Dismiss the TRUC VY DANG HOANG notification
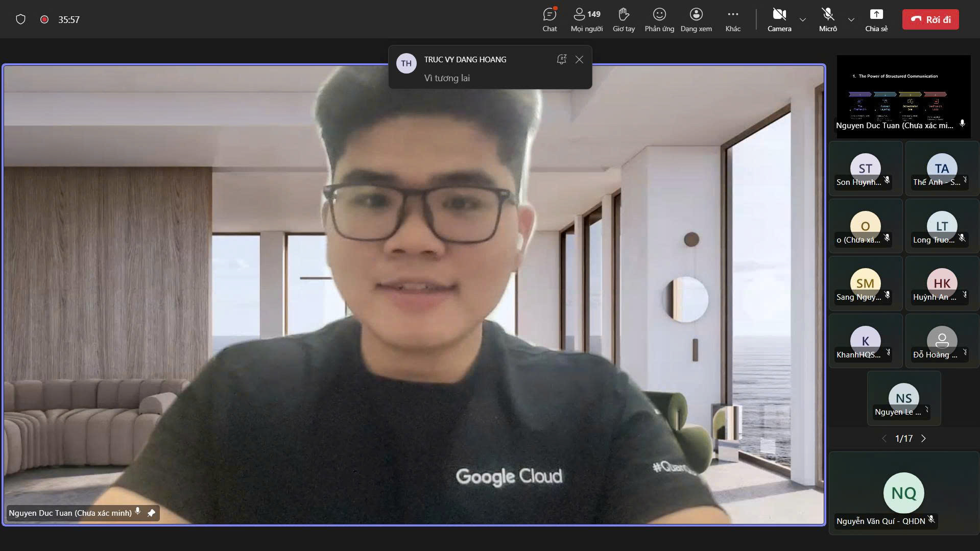Screen dimensions: 980x551 [579, 60]
